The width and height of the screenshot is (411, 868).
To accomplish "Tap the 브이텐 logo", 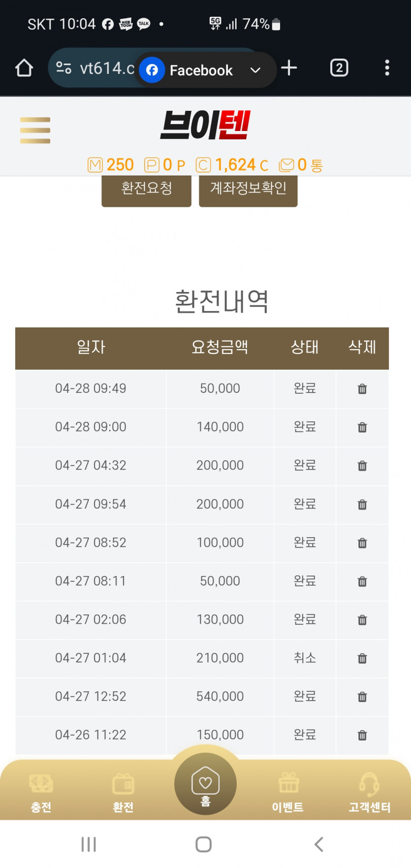I will point(205,125).
